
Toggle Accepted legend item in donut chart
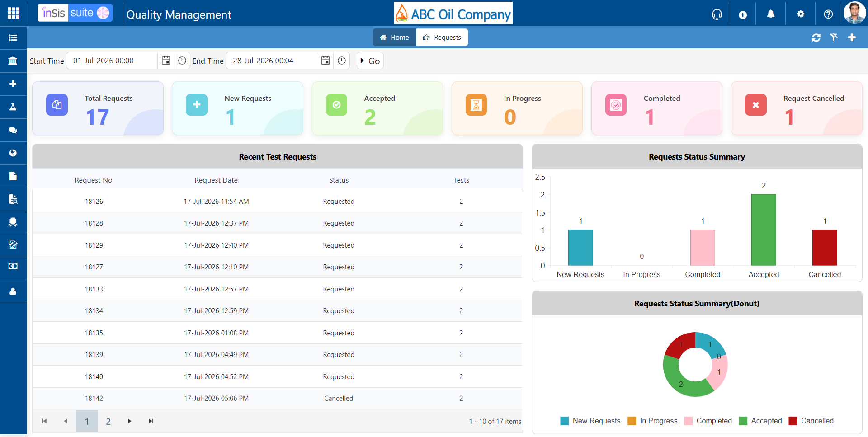click(x=760, y=421)
